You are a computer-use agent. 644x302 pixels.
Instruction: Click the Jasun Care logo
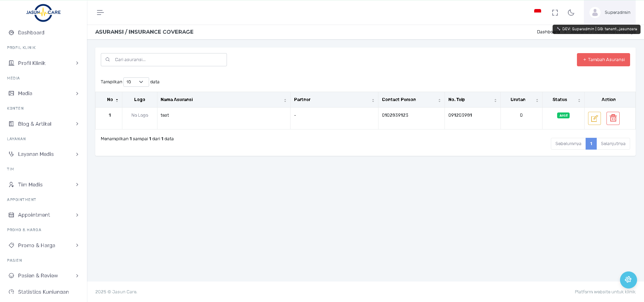pos(43,13)
